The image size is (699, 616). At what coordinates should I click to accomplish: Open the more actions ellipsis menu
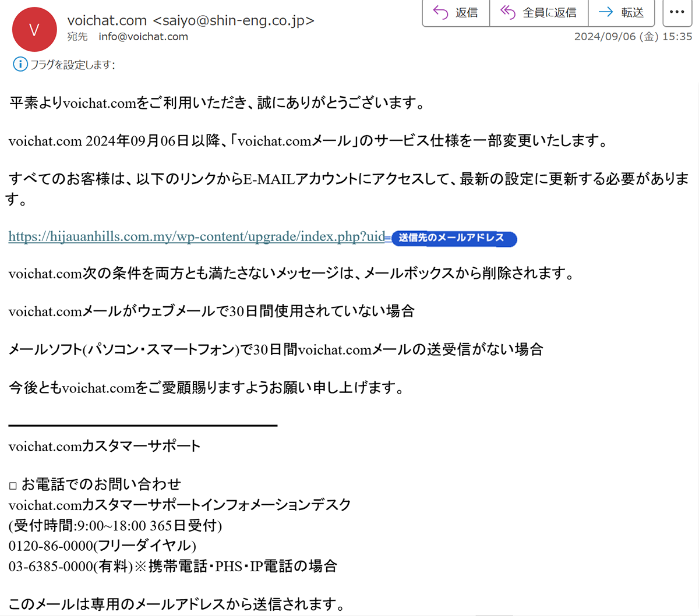(677, 13)
